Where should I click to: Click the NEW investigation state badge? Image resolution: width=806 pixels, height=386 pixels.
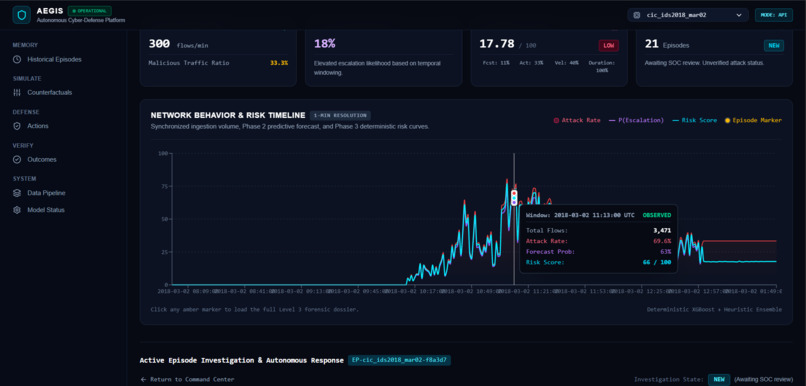[719, 379]
